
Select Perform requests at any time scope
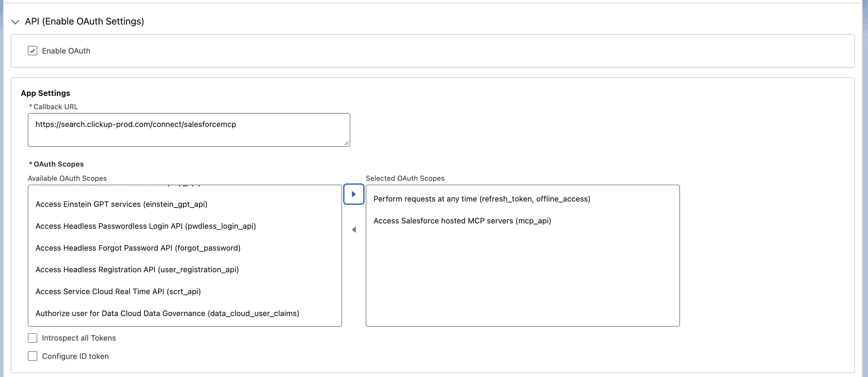tap(482, 199)
